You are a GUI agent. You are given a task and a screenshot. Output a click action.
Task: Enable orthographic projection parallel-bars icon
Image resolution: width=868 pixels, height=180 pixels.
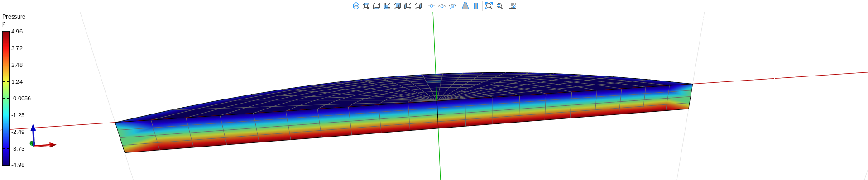[x=476, y=6]
